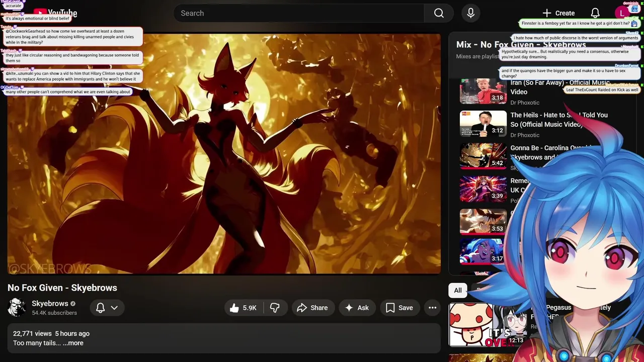Share the No Fox Given video

(312, 308)
